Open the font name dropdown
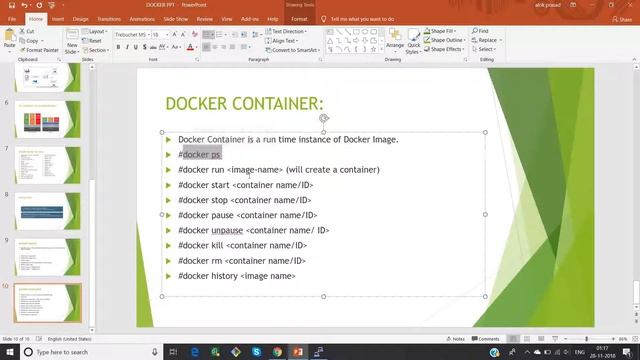This screenshot has width=640, height=360. (x=149, y=35)
